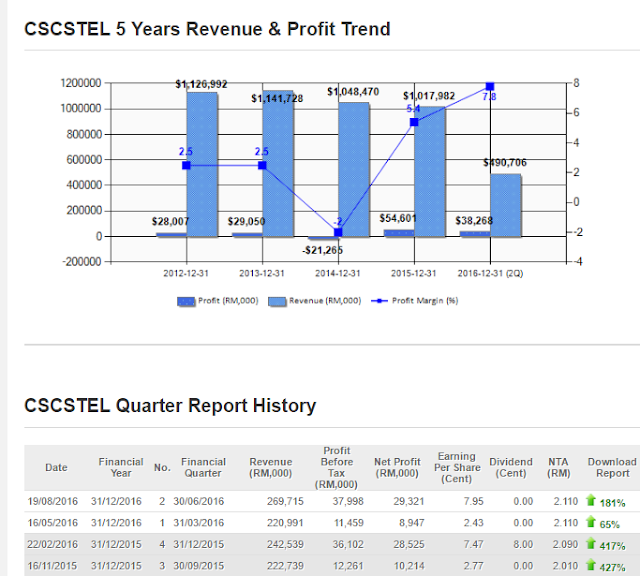This screenshot has width=640, height=576.
Task: Click the 2012 revenue bar $1,126,992
Action: coord(202,165)
